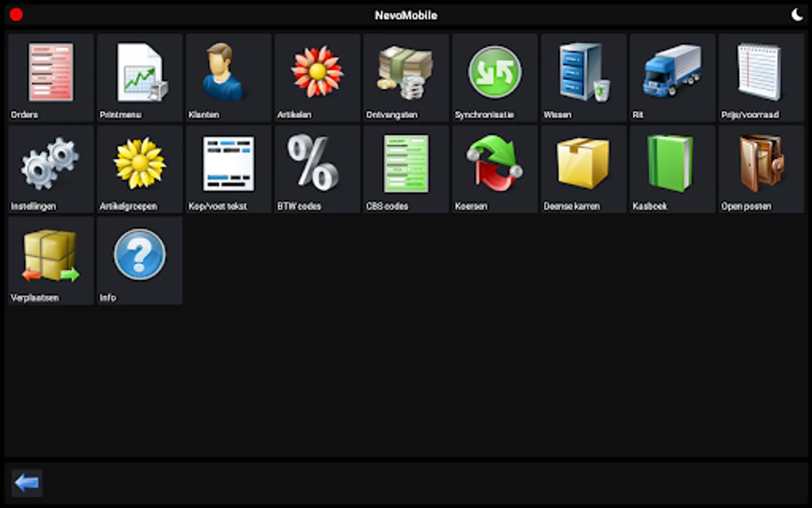Toggle night mode moon icon
The height and width of the screenshot is (508, 812).
pyautogui.click(x=797, y=15)
